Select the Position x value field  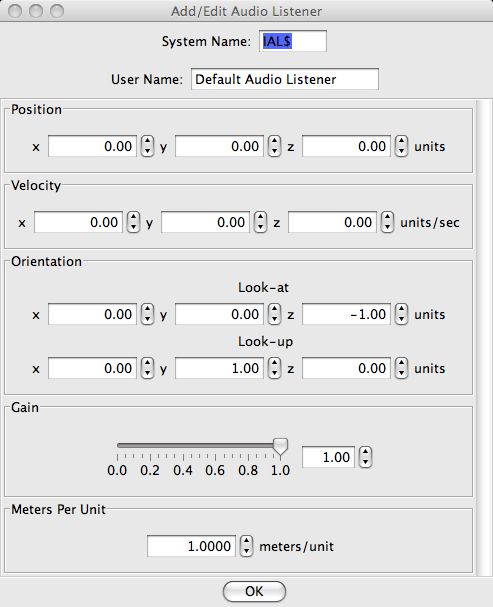point(92,146)
